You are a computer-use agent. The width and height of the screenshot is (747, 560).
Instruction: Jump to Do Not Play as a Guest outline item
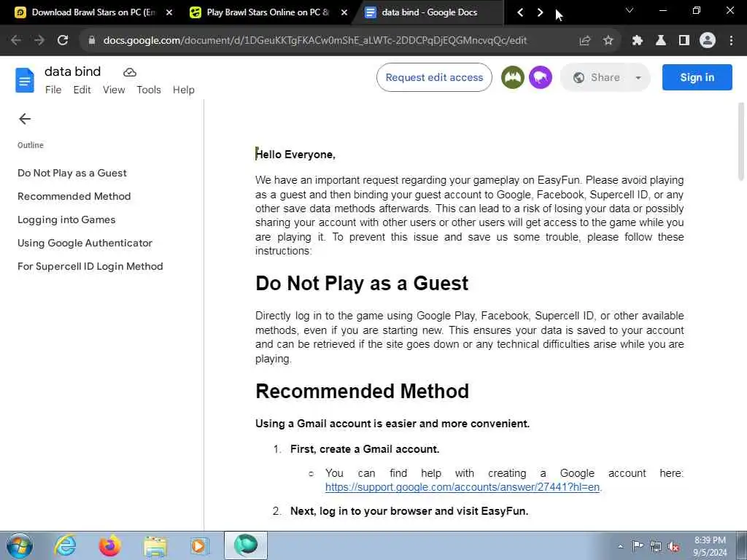point(72,173)
